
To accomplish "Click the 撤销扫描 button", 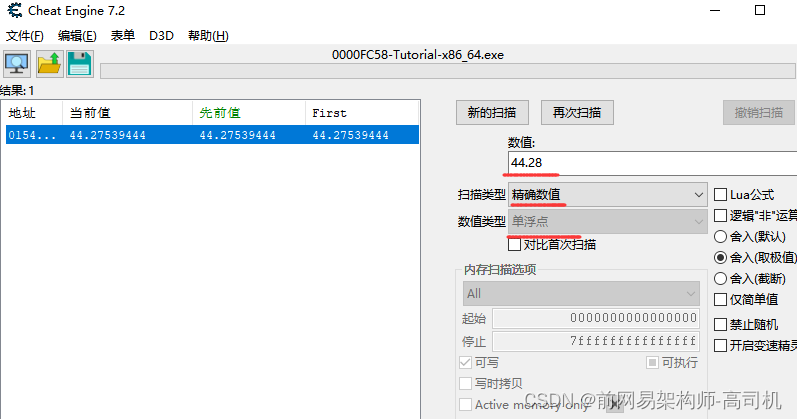I will (758, 112).
